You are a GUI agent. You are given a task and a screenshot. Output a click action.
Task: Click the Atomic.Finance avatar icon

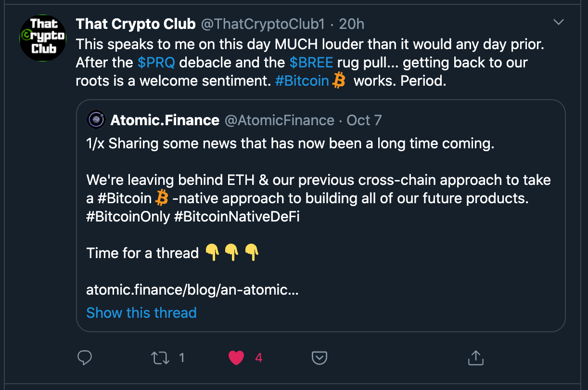click(96, 120)
